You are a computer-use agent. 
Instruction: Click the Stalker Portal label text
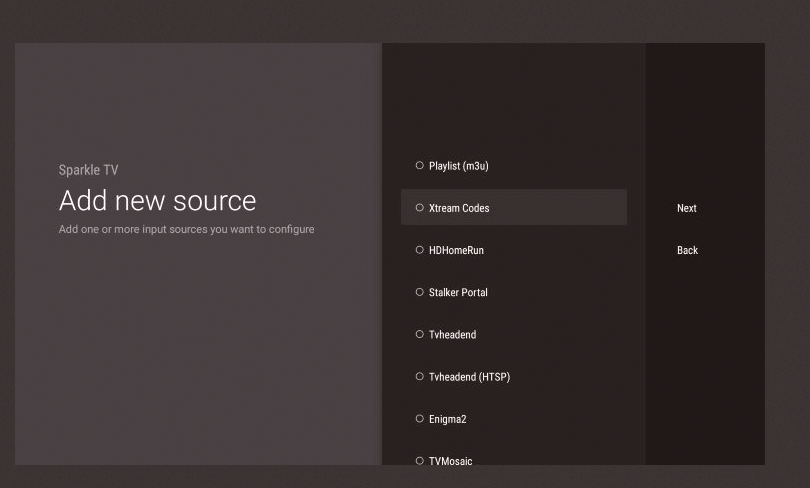coord(458,292)
